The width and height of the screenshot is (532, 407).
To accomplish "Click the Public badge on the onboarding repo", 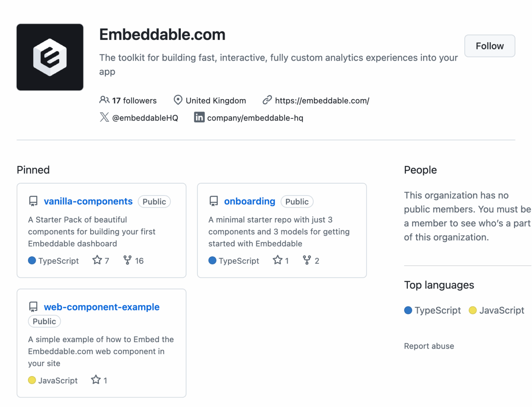I will tap(297, 201).
